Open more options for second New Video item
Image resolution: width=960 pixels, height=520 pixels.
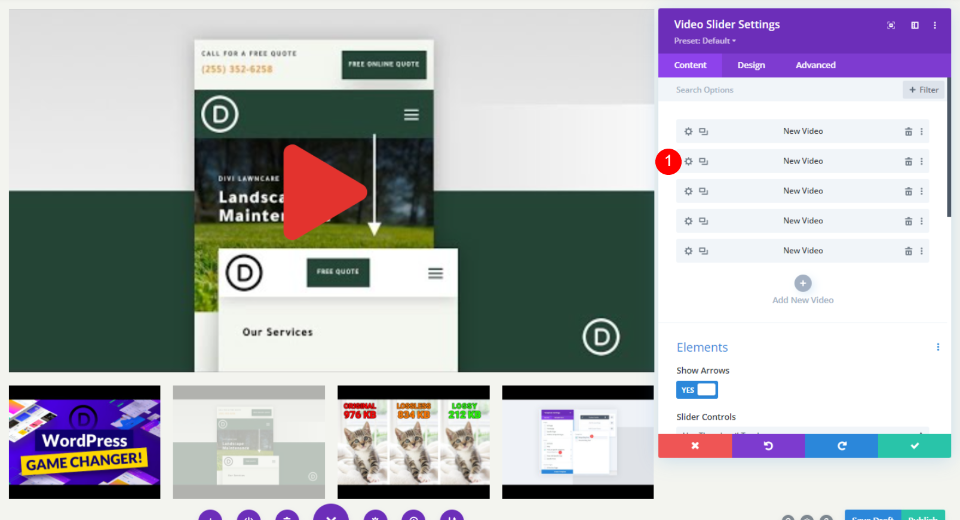pyautogui.click(x=921, y=162)
